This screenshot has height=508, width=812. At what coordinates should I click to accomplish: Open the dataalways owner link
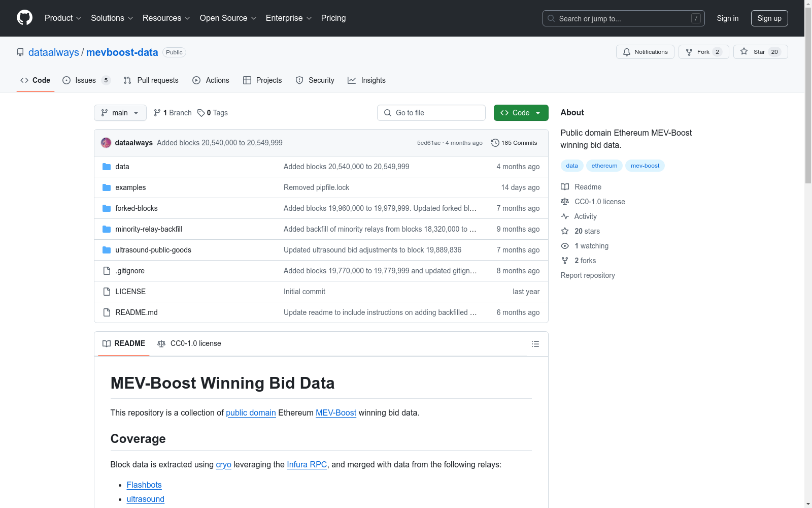[54, 52]
